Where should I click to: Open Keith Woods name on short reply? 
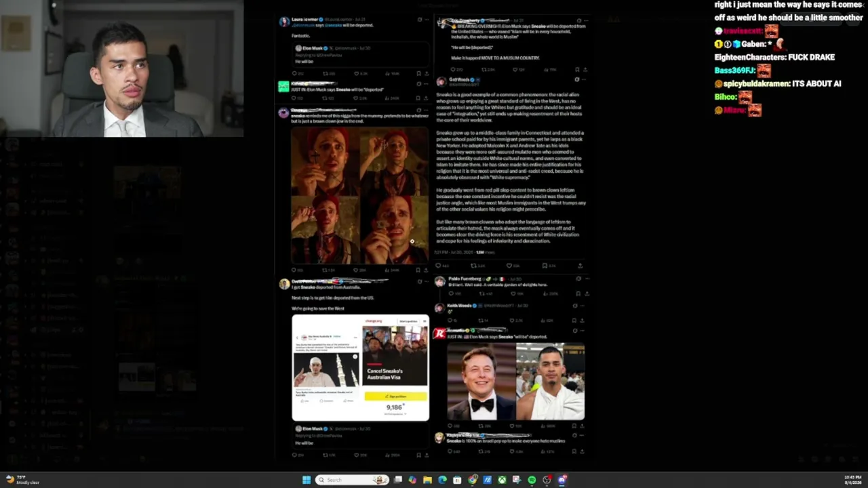pos(459,306)
